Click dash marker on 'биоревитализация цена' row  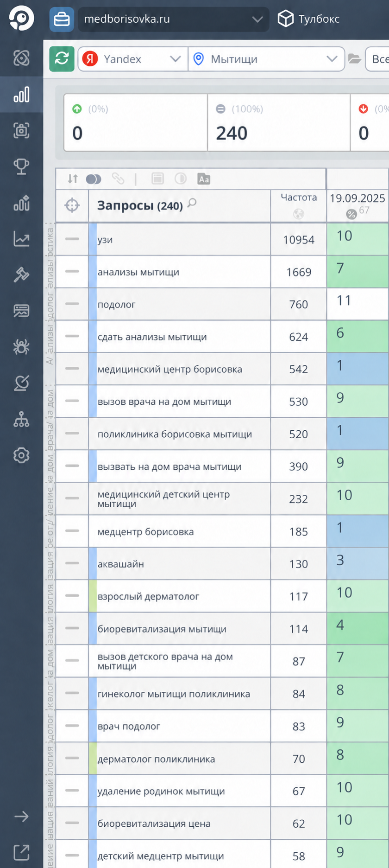pyautogui.click(x=72, y=823)
